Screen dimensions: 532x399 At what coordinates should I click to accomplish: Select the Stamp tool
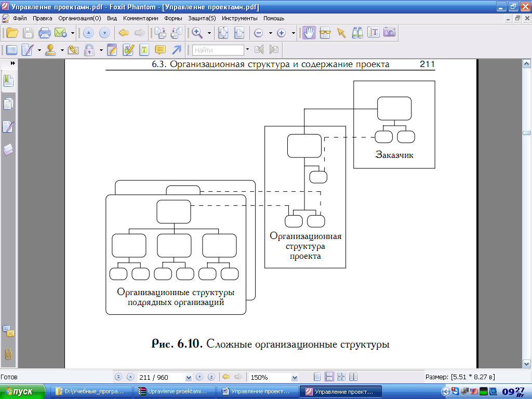click(x=50, y=50)
